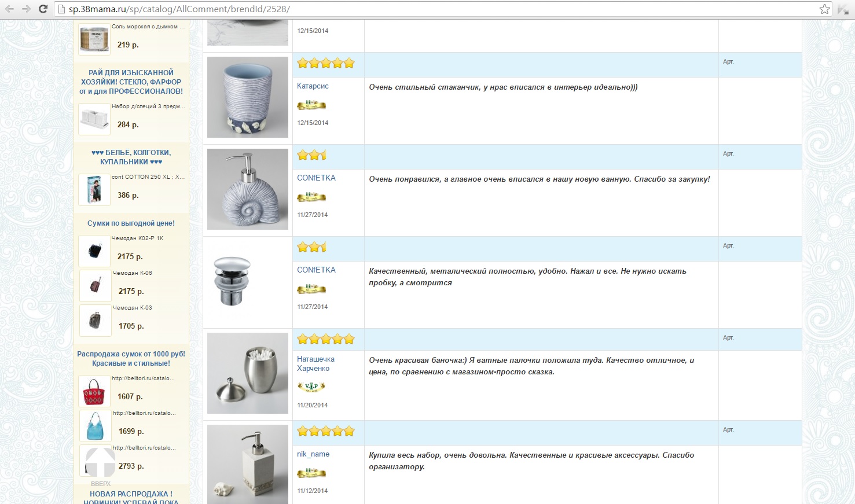The height and width of the screenshot is (504, 855).
Task: Click the cont COTTON 250 XL product title
Action: click(148, 177)
